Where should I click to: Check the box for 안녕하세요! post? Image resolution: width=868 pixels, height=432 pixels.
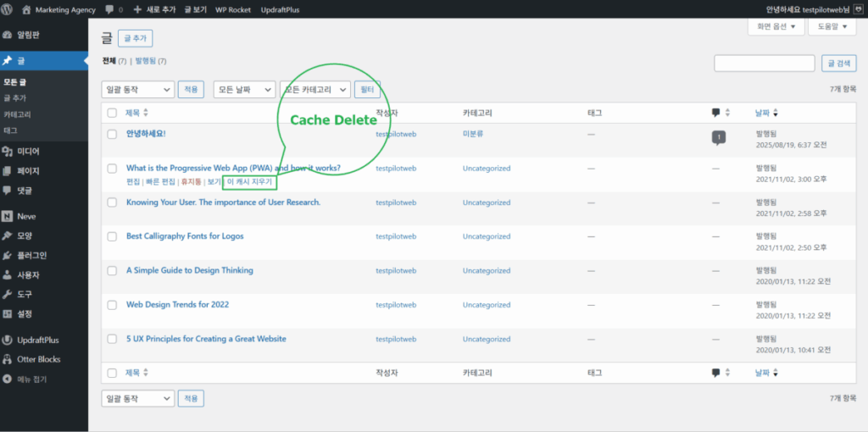pyautogui.click(x=112, y=134)
